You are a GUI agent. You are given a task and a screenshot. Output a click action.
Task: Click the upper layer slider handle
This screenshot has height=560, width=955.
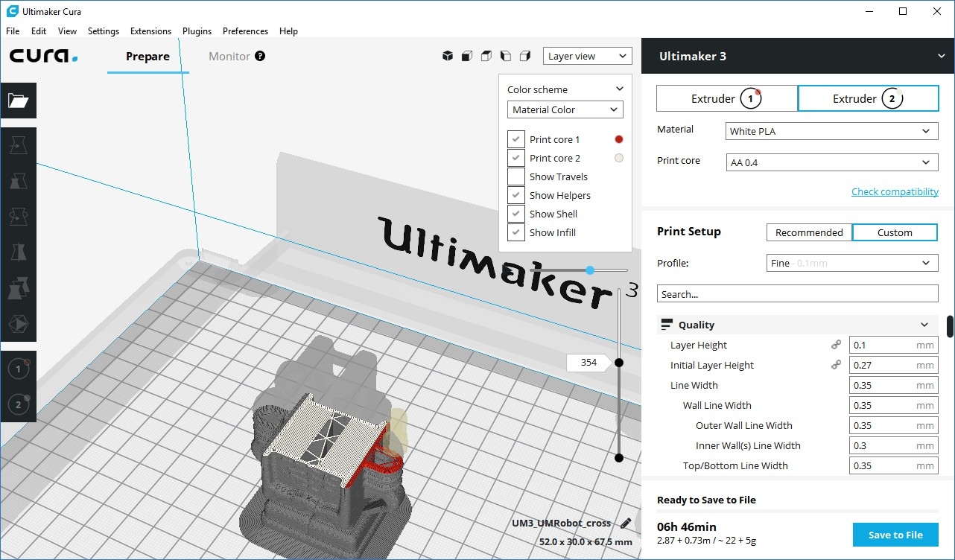[x=618, y=363]
